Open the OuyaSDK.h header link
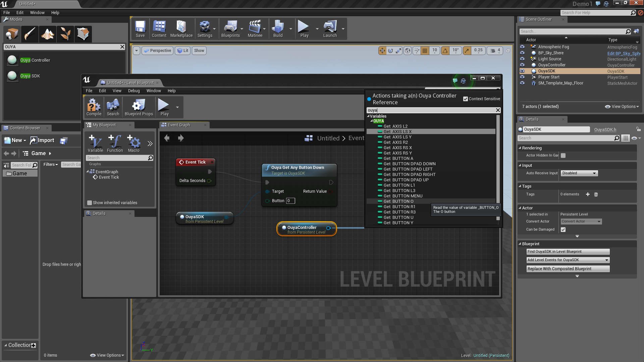Image resolution: width=644 pixels, height=362 pixels. pos(605,129)
